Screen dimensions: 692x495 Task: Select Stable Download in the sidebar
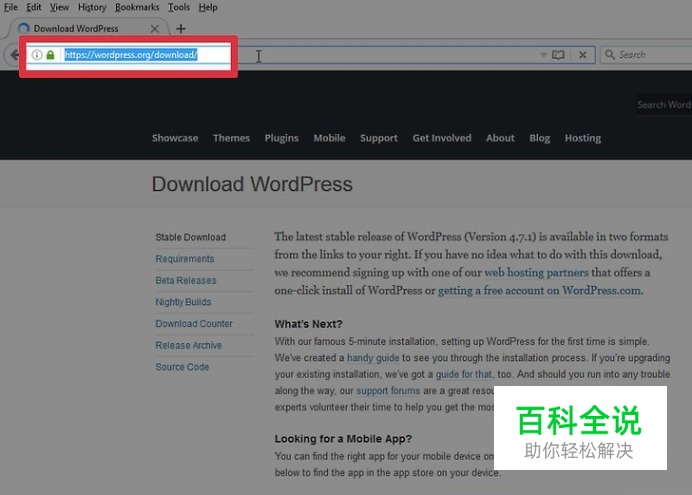191,237
